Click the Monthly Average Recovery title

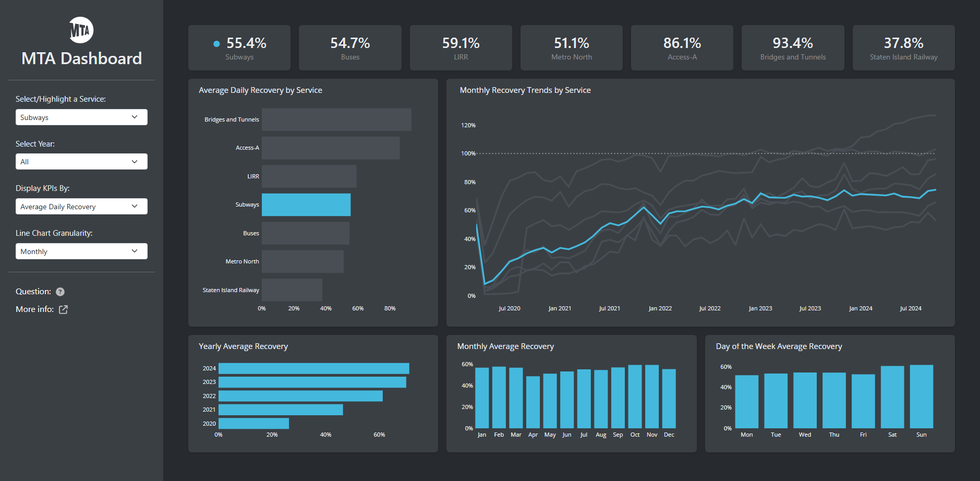coord(505,346)
